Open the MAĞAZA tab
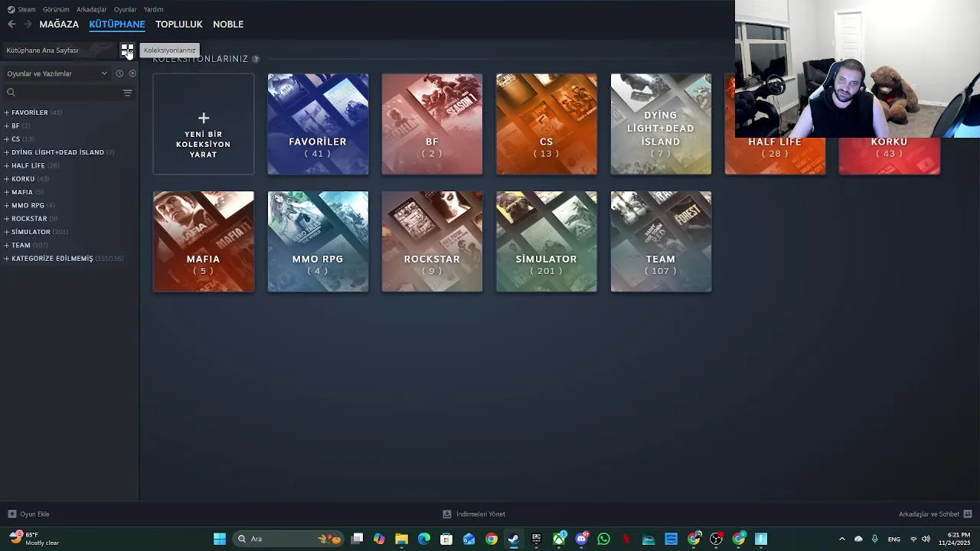980x551 pixels. tap(59, 24)
